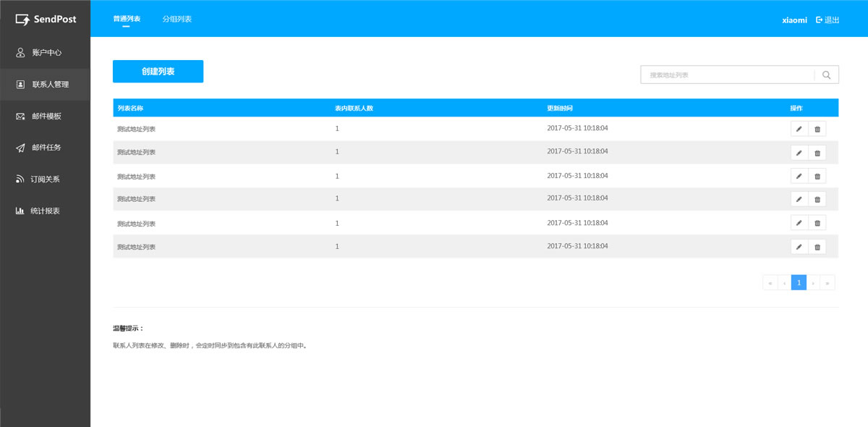Open 邮件模板 in the sidebar
The image size is (868, 427).
pyautogui.click(x=45, y=116)
